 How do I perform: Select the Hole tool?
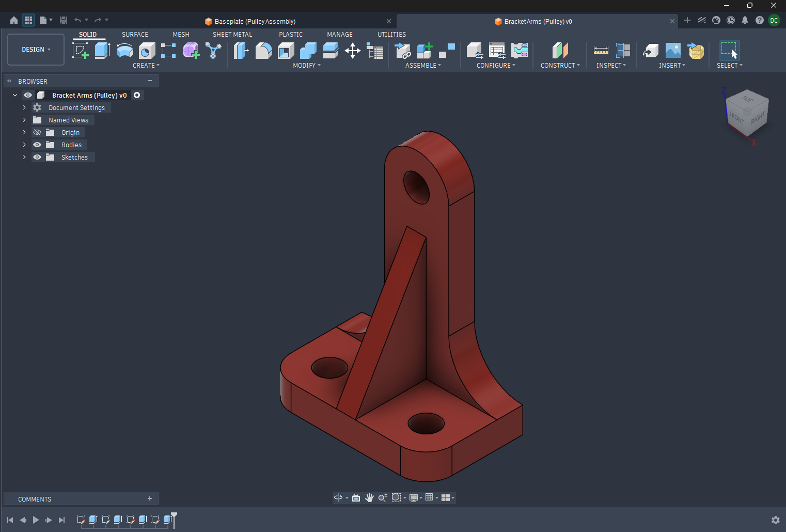(147, 51)
